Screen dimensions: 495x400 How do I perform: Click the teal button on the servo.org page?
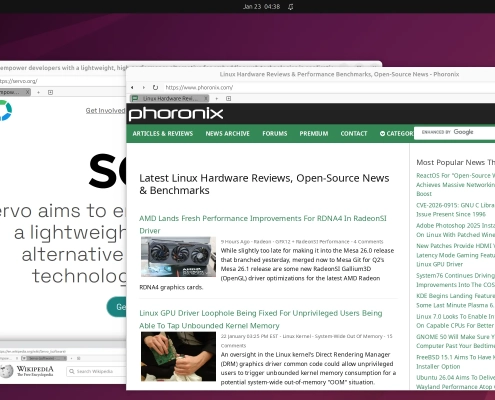tap(116, 307)
